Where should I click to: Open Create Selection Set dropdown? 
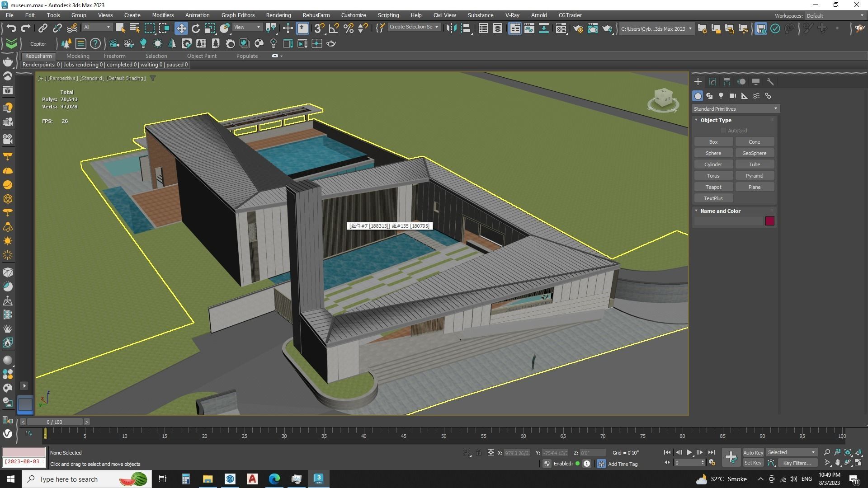click(414, 27)
